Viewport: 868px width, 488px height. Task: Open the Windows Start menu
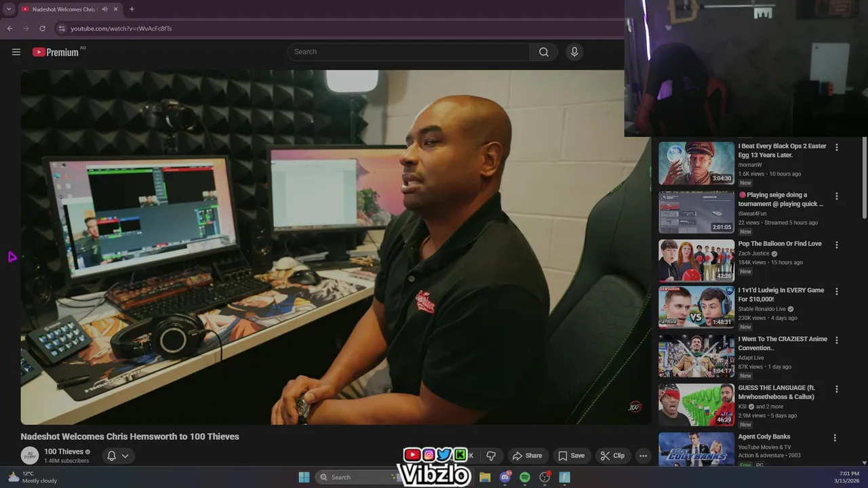pos(304,477)
